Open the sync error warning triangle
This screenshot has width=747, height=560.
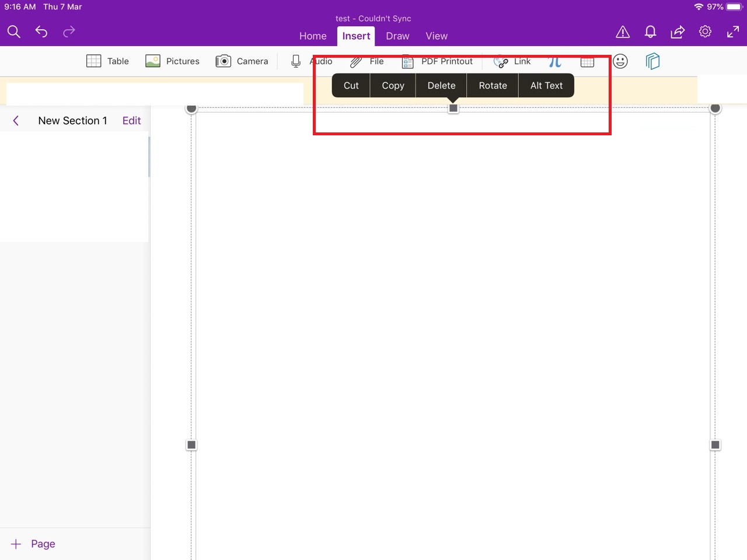pos(623,32)
